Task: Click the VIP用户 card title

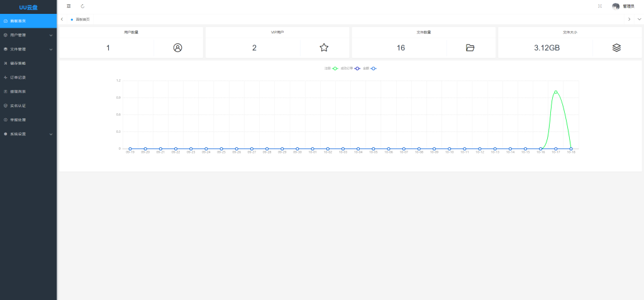Action: [x=277, y=32]
